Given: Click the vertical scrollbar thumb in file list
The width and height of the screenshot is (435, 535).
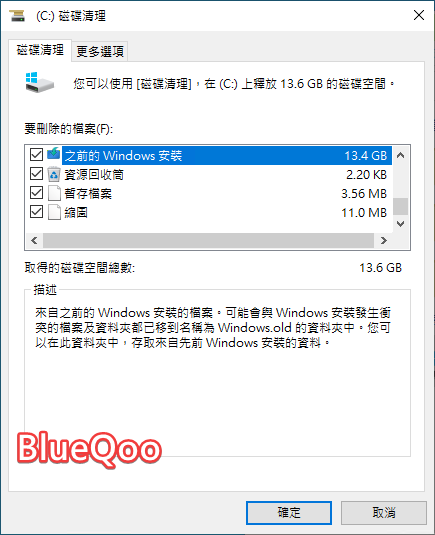Looking at the screenshot, I should click(401, 206).
